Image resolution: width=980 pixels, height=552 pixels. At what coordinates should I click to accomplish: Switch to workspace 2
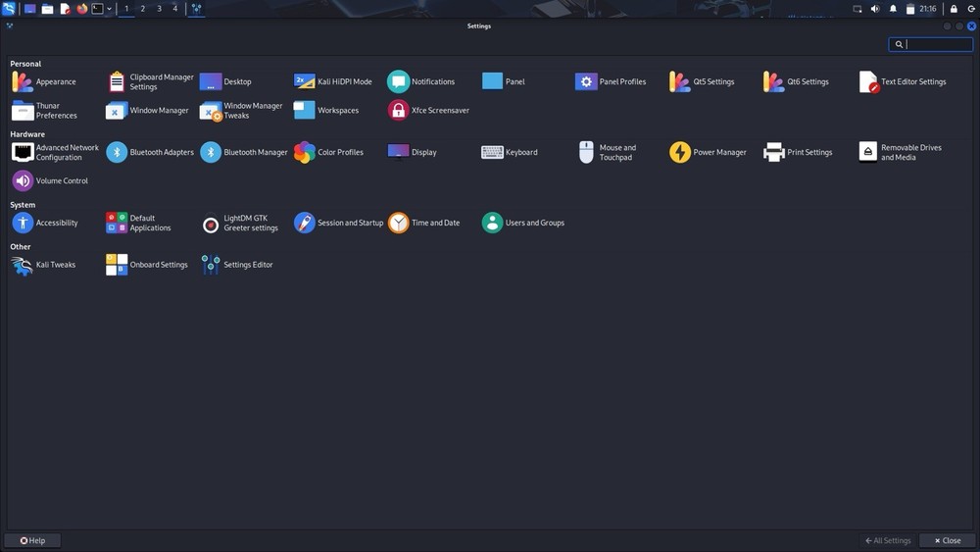click(x=142, y=9)
